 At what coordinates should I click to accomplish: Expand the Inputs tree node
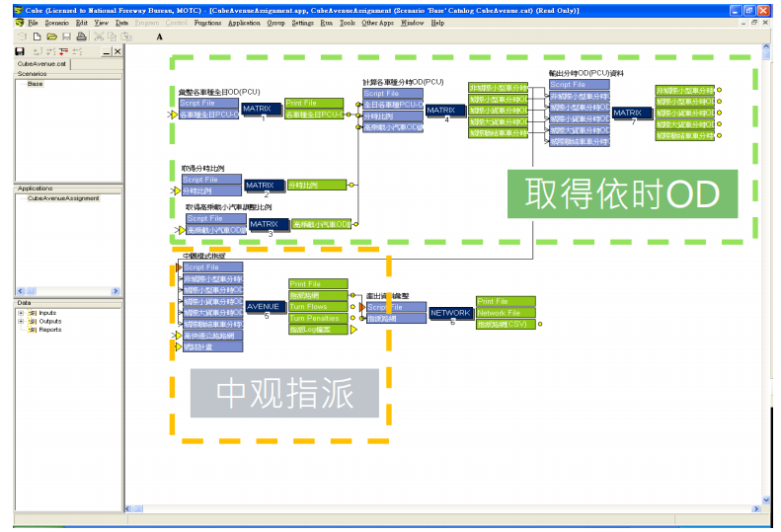(x=21, y=313)
